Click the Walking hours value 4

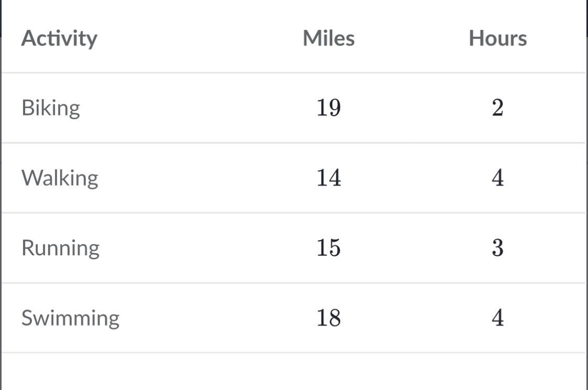tap(497, 178)
